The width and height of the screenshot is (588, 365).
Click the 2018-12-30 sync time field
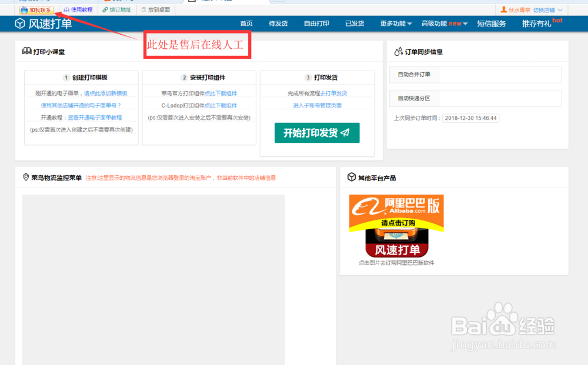click(470, 118)
